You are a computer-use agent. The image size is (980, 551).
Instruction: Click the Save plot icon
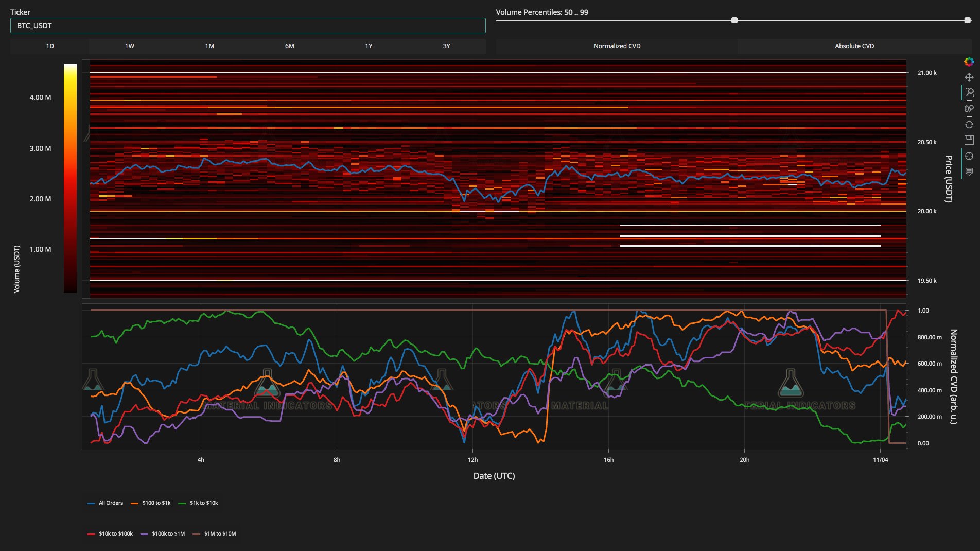click(969, 140)
